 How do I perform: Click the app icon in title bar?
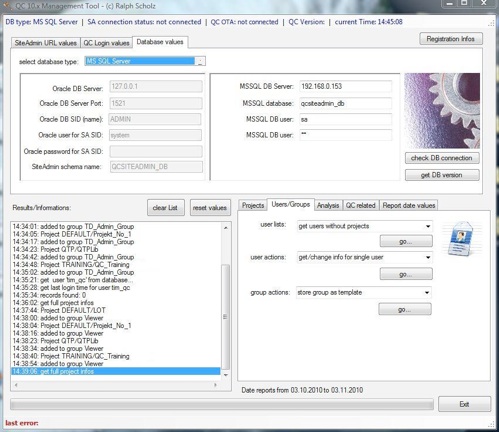point(7,5)
